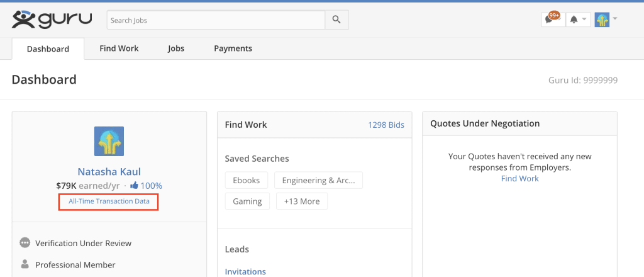Viewport: 644px width, 277px height.
Task: Open the 1298 Bids link
Action: pyautogui.click(x=386, y=125)
